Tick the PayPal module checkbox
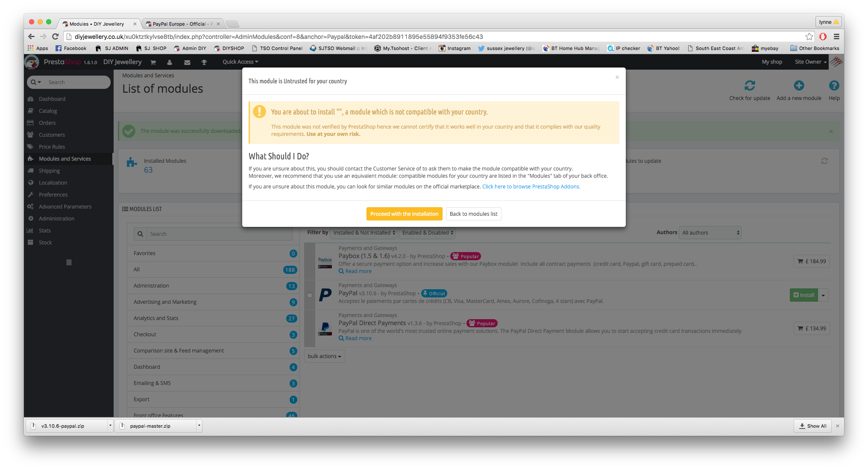Image resolution: width=868 pixels, height=470 pixels. pyautogui.click(x=310, y=295)
